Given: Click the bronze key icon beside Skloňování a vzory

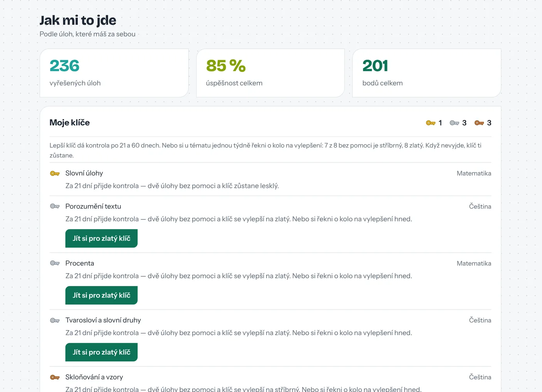Looking at the screenshot, I should pyautogui.click(x=55, y=377).
